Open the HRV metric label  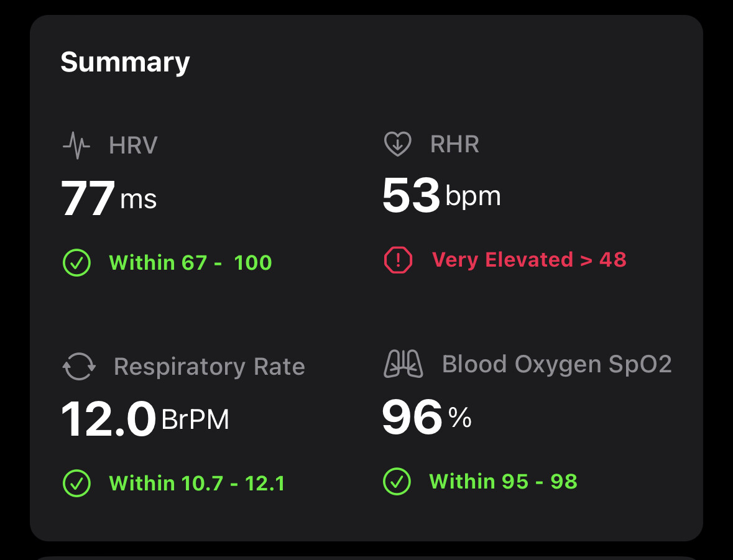[x=133, y=145]
